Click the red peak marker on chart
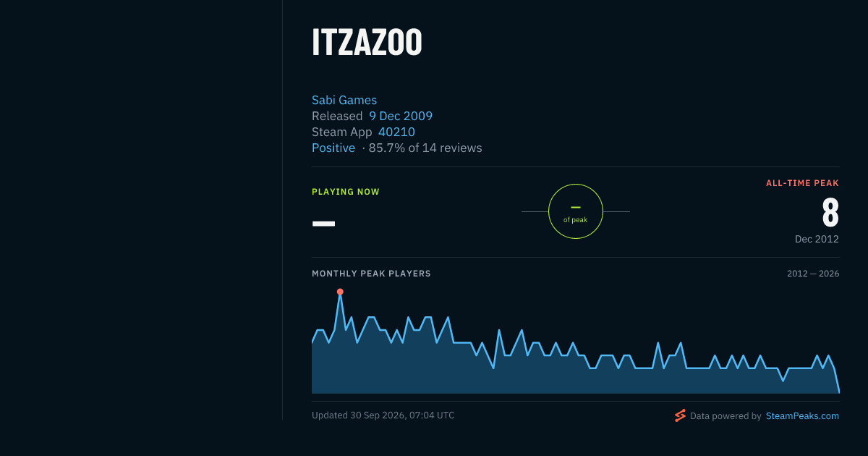 (x=340, y=292)
